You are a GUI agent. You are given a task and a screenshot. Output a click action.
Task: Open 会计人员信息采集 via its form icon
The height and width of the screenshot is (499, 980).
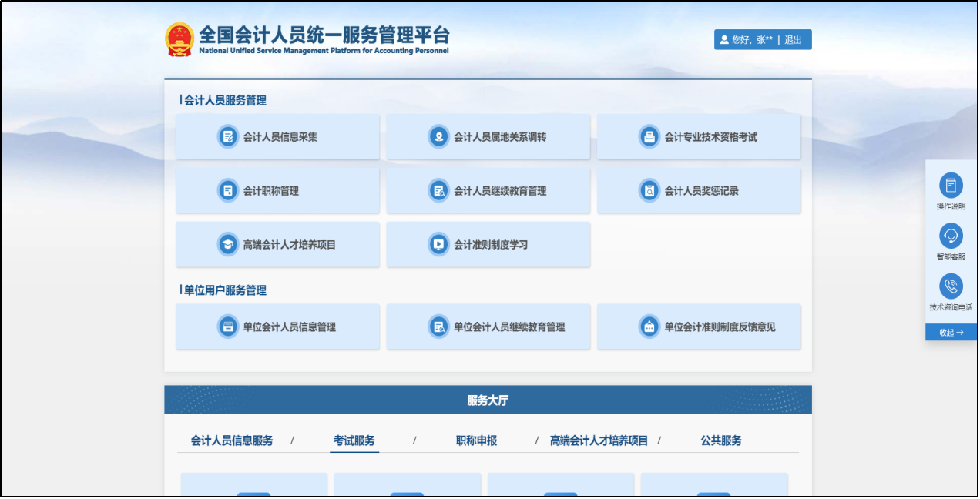click(228, 136)
